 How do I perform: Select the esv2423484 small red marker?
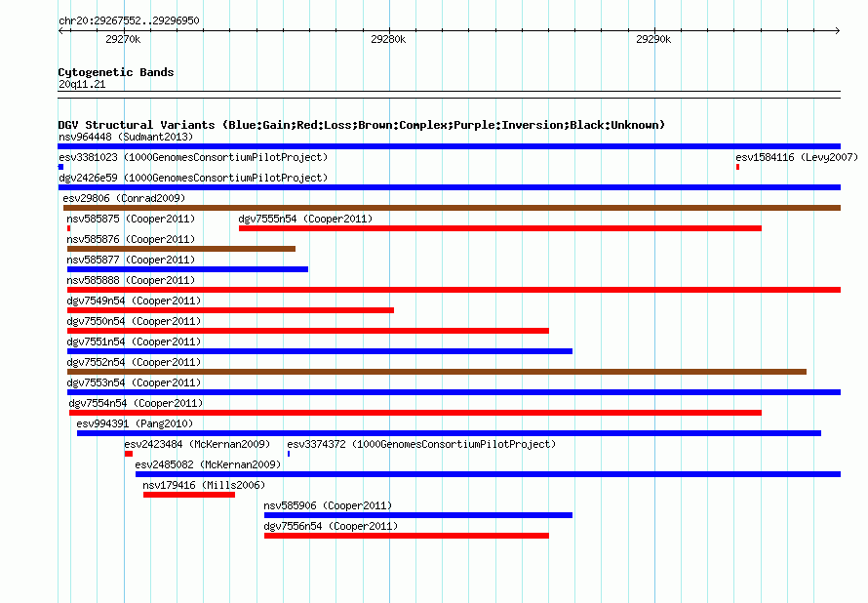click(129, 454)
